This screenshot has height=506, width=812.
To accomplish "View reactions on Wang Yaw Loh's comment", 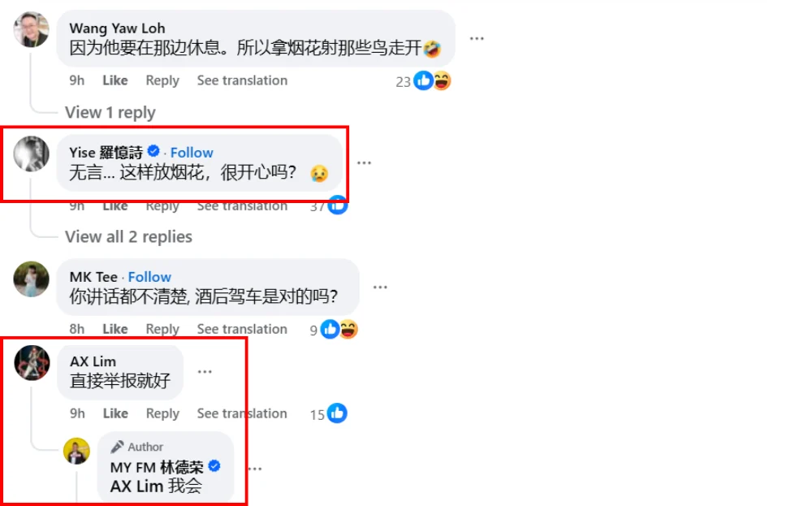I will pos(423,81).
